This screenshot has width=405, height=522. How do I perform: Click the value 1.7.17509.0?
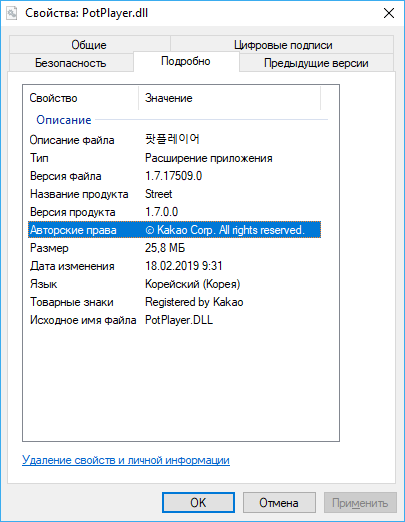tap(174, 176)
